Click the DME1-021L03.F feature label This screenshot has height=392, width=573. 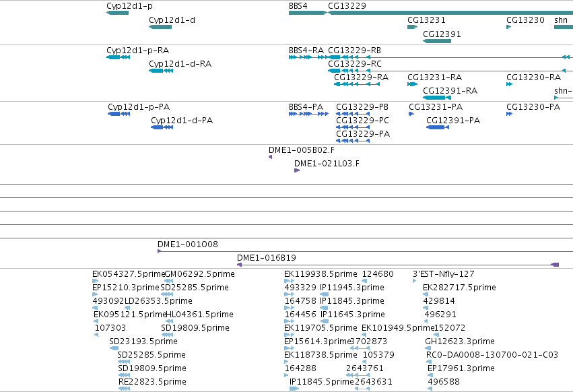pos(327,164)
